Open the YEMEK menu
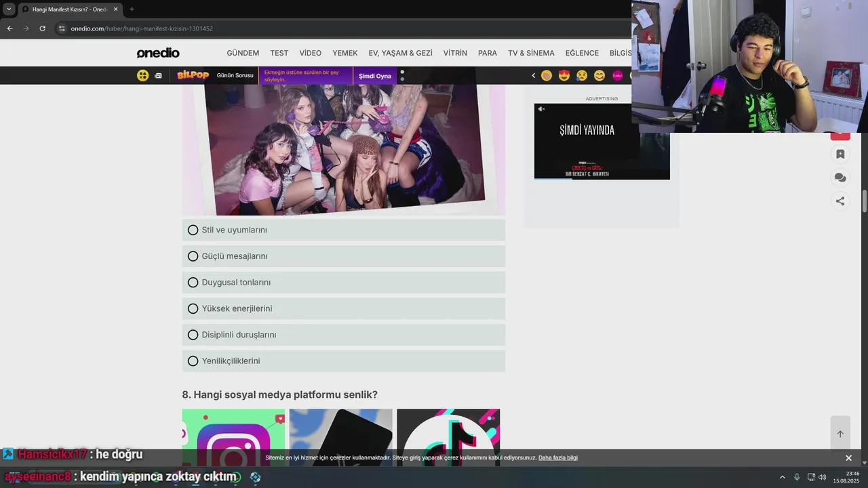The width and height of the screenshot is (868, 488). [x=344, y=53]
